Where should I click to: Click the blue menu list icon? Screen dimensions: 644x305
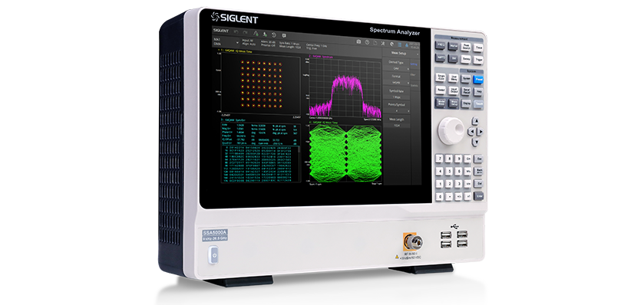tap(399, 44)
